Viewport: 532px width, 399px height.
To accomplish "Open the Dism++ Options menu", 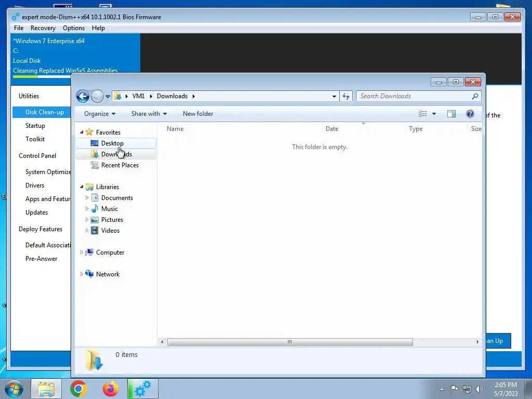I will click(74, 28).
